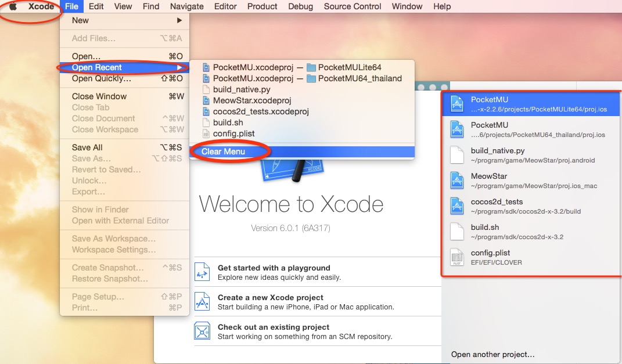The image size is (622, 364).
Task: Click PocketMULite64 project icon in recent list
Action: [457, 104]
